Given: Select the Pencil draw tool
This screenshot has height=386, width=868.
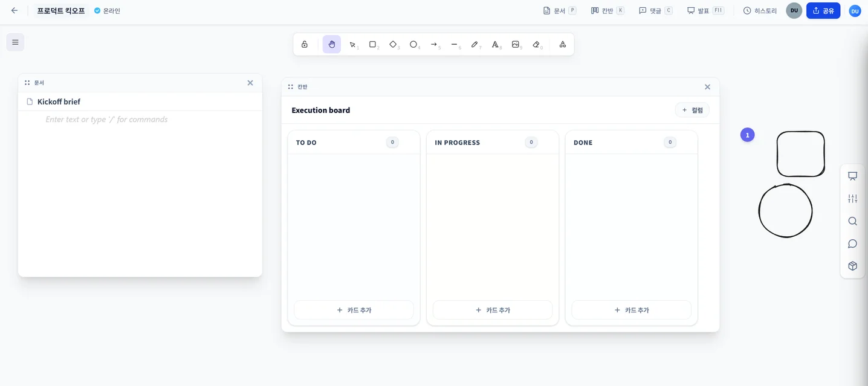Looking at the screenshot, I should tap(475, 44).
